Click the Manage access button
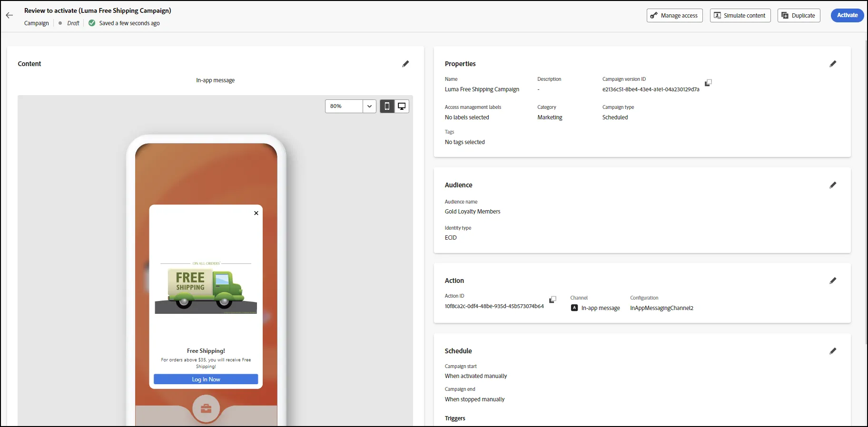Viewport: 868px width, 427px height. click(x=674, y=15)
